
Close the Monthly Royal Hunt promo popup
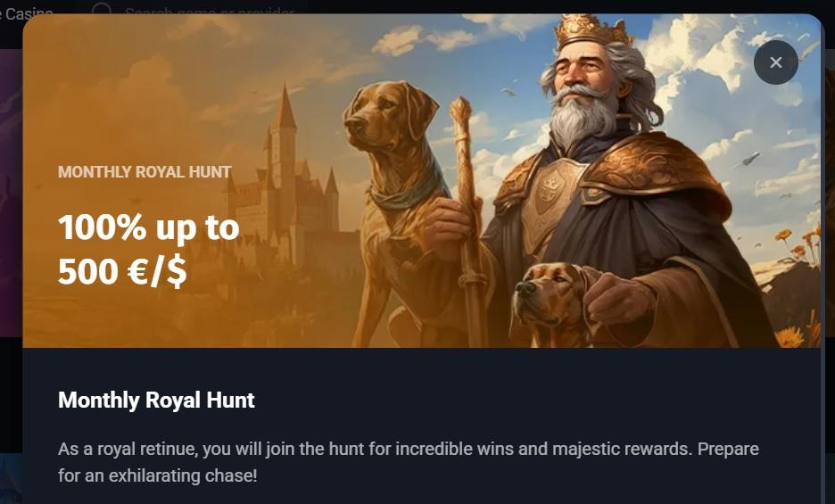pyautogui.click(x=775, y=62)
